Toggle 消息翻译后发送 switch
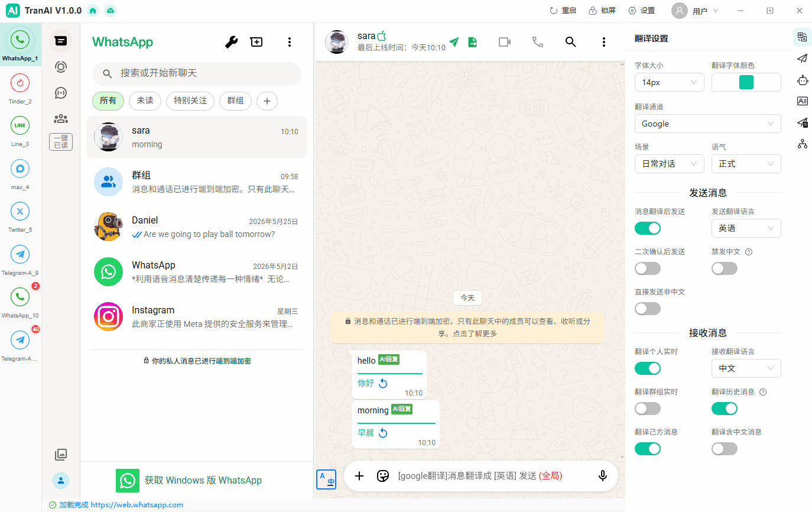812x512 pixels. click(648, 228)
